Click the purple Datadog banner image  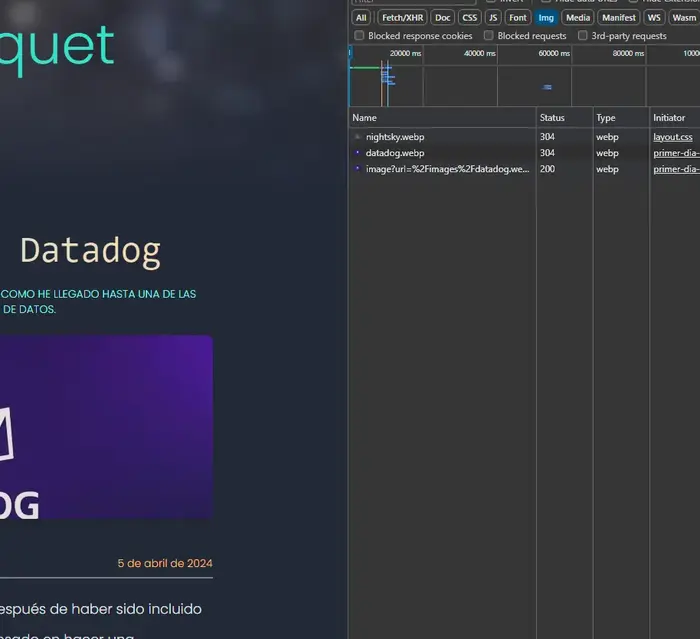tap(106, 427)
